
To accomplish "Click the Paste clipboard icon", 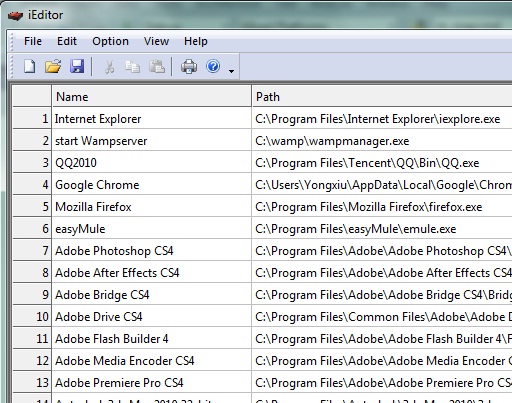I will coord(156,67).
